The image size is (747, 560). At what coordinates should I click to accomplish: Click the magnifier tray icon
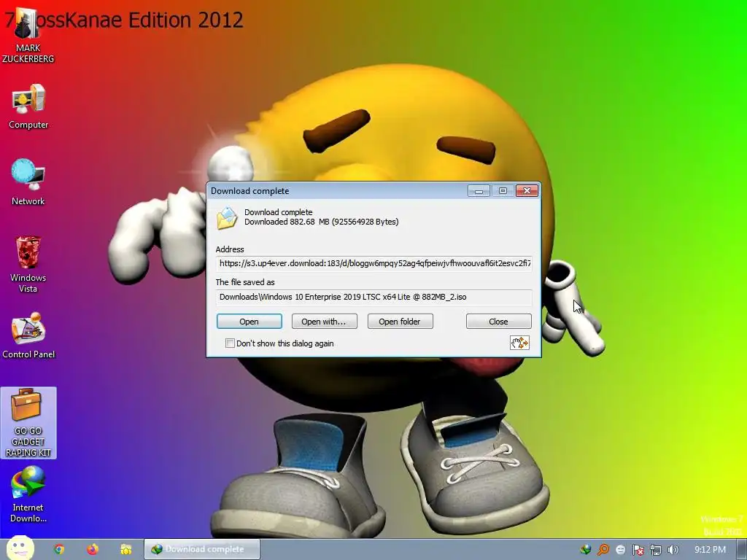603,550
